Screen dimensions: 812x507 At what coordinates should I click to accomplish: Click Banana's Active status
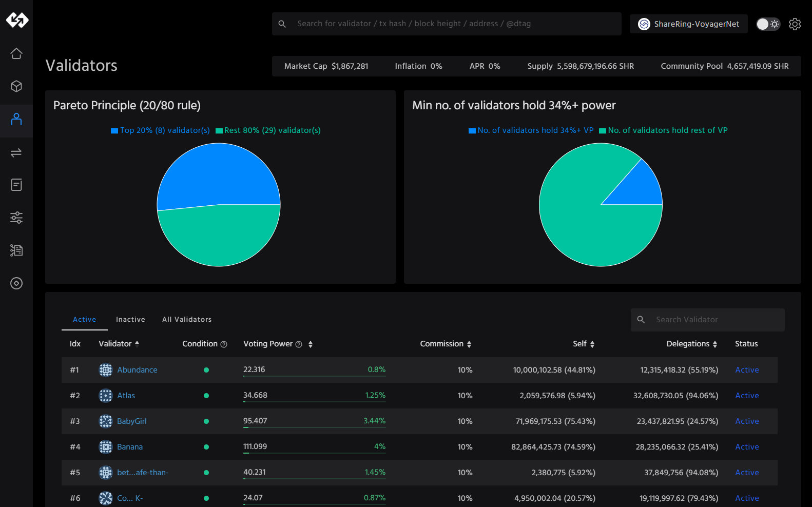click(747, 447)
